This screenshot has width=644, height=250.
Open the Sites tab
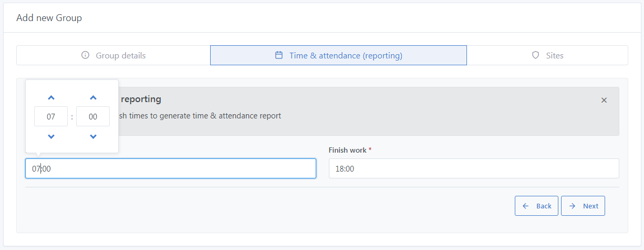pos(554,55)
